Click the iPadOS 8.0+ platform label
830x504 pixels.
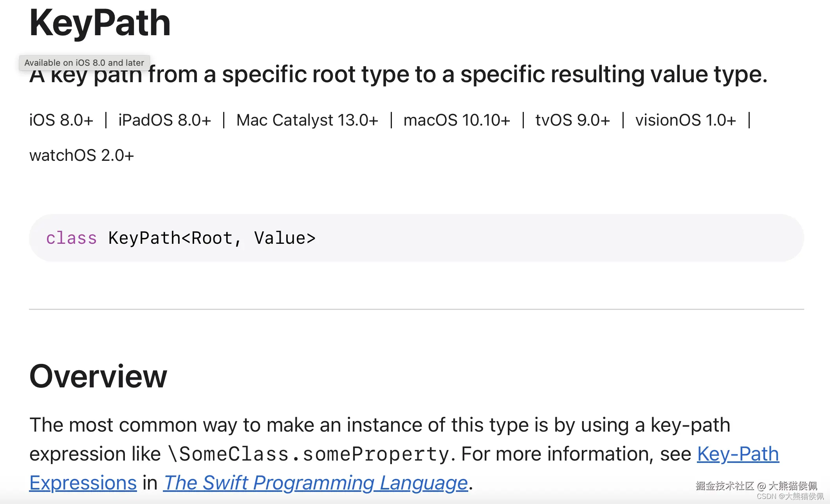164,120
